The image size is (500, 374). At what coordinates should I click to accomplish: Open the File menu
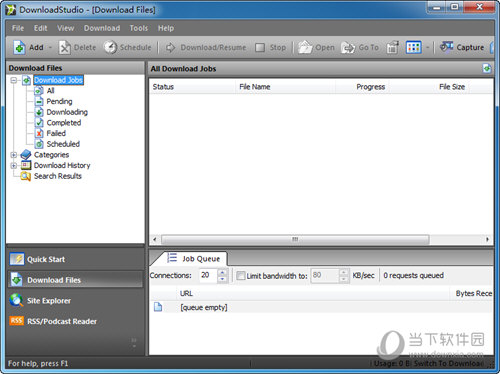(x=18, y=28)
